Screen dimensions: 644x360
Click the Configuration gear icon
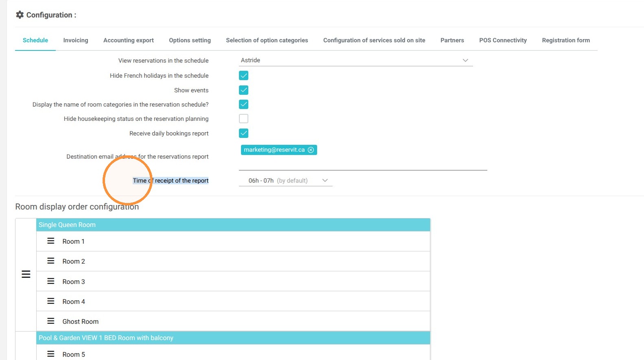coord(20,15)
